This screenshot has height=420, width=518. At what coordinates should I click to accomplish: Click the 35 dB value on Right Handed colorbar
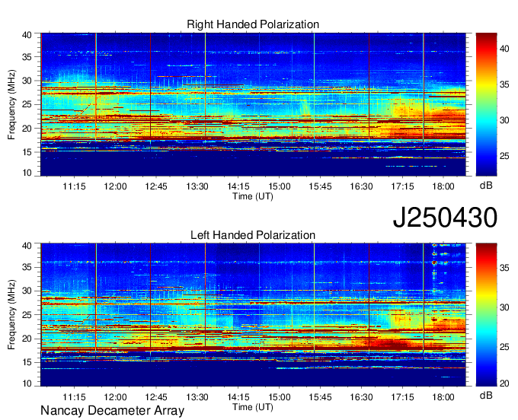tap(504, 84)
